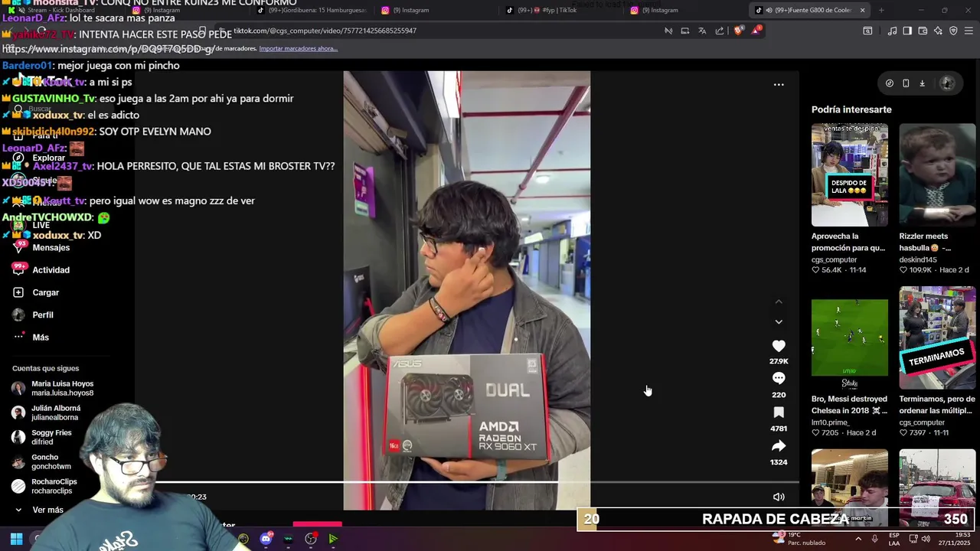The image size is (980, 551).
Task: Click the download desktop app icon
Action: (922, 83)
